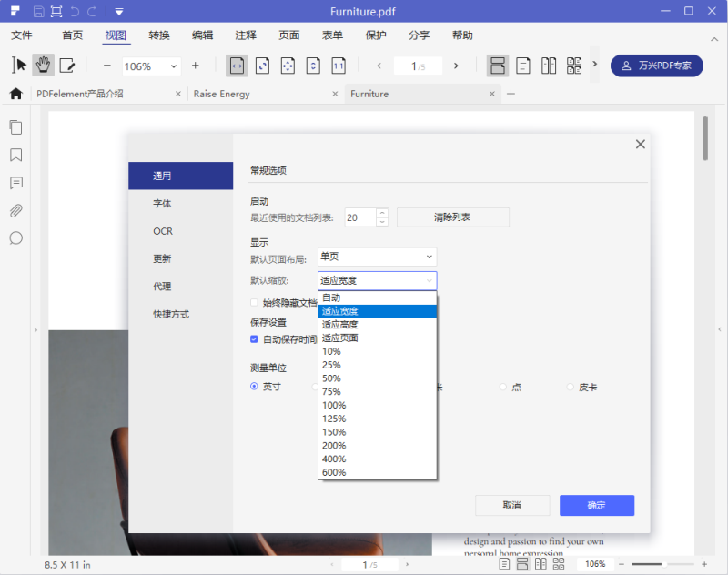This screenshot has width=728, height=575.
Task: Click the Home icon above the sidebar
Action: click(x=15, y=93)
